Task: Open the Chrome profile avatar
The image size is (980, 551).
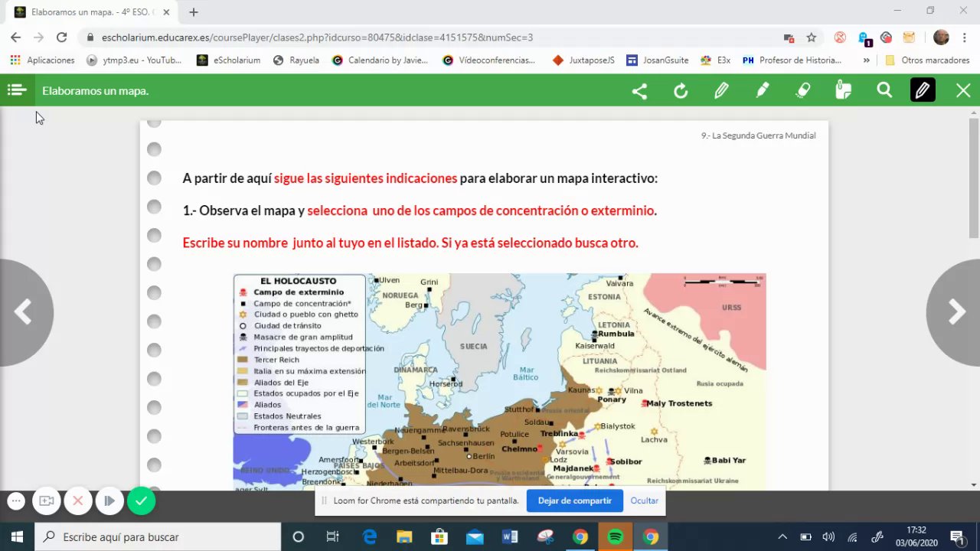Action: click(941, 37)
